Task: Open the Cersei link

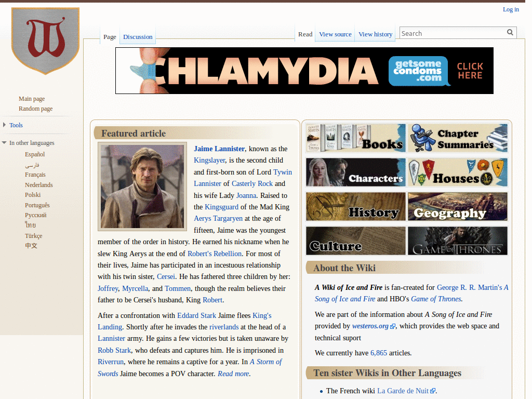Action: pyautogui.click(x=166, y=276)
